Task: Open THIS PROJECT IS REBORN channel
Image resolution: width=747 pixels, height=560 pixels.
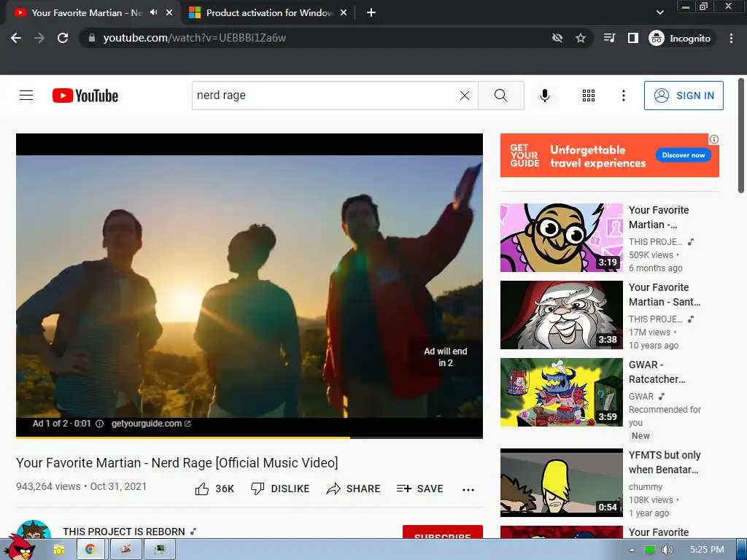Action: [124, 532]
